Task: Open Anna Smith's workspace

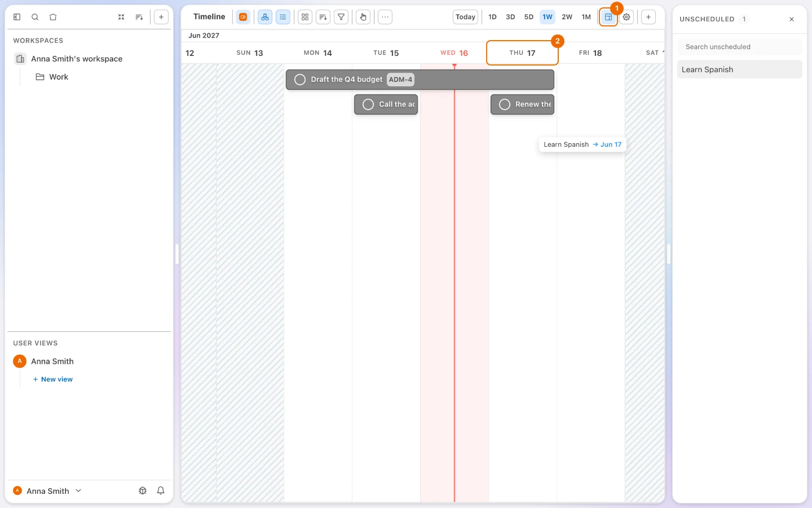Action: [77, 59]
